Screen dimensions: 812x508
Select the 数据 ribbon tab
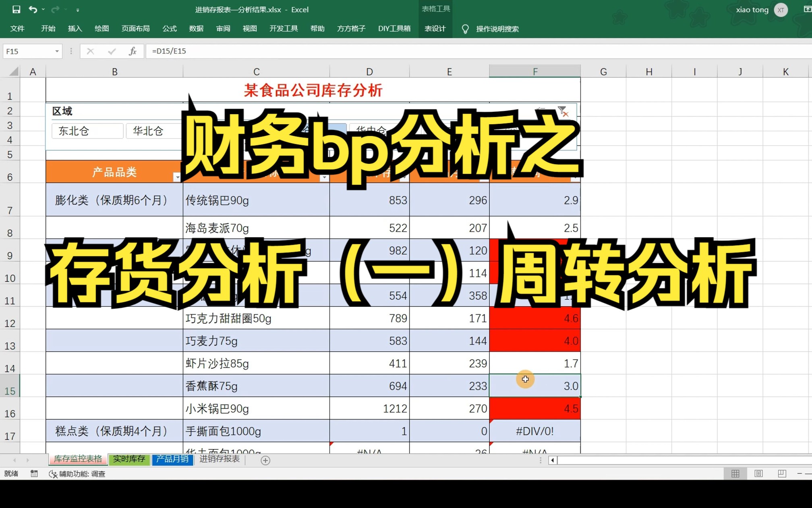point(196,29)
